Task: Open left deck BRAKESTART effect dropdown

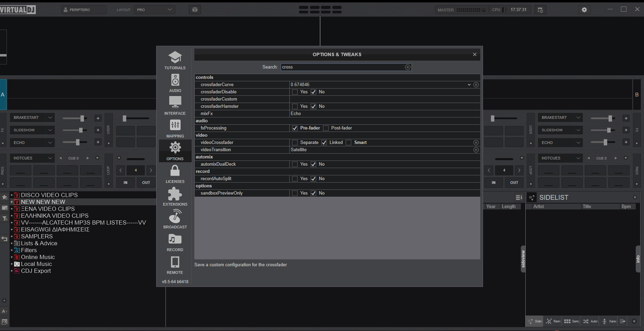Action: pyautogui.click(x=32, y=118)
